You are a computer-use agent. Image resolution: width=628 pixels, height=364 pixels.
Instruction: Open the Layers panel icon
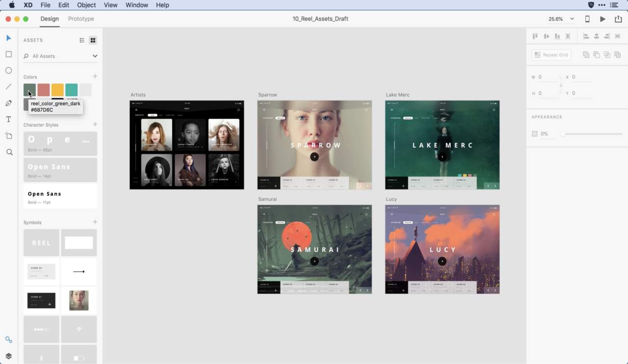9,356
